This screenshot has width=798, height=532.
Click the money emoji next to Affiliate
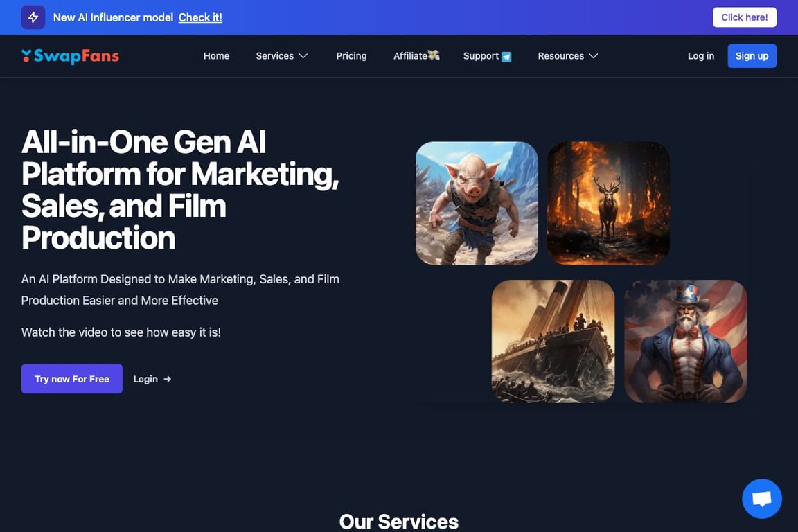434,55
